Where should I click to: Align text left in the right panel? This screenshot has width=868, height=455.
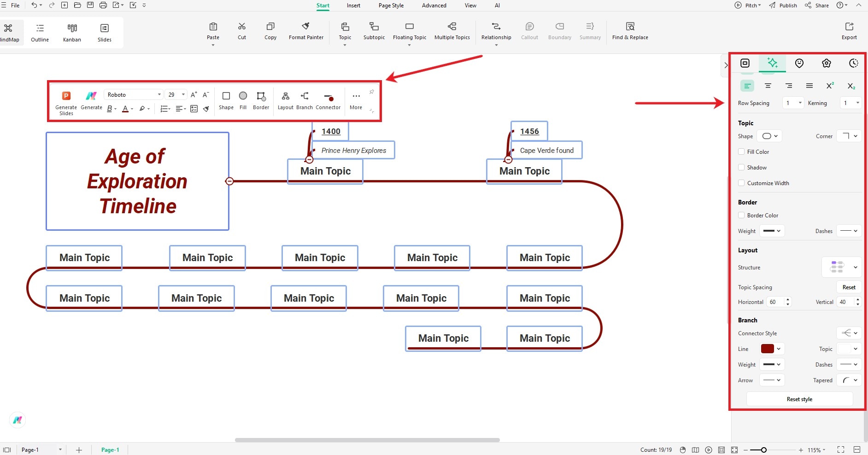747,86
